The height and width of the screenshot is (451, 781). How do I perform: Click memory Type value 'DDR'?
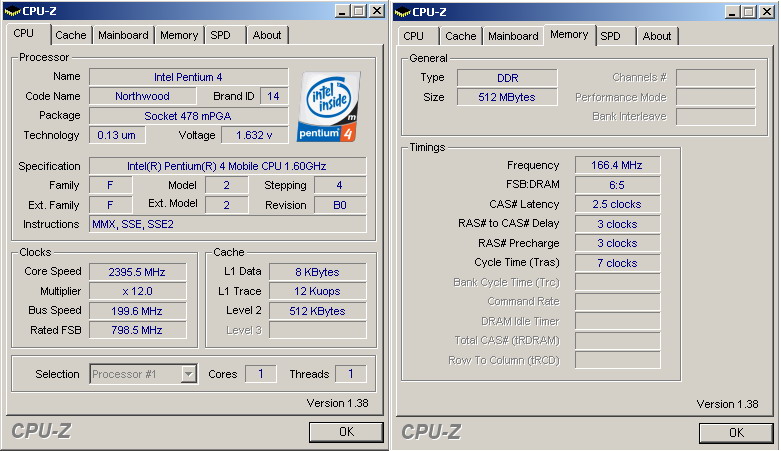coord(507,78)
